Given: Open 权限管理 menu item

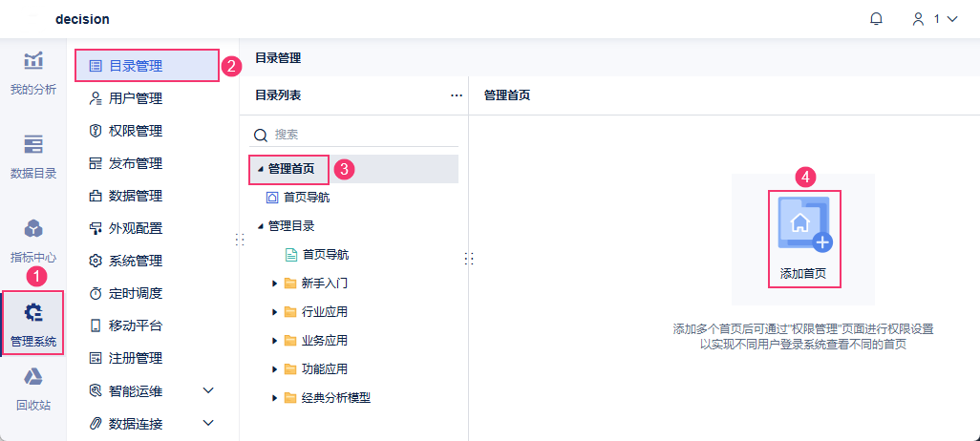Looking at the screenshot, I should coord(135,131).
